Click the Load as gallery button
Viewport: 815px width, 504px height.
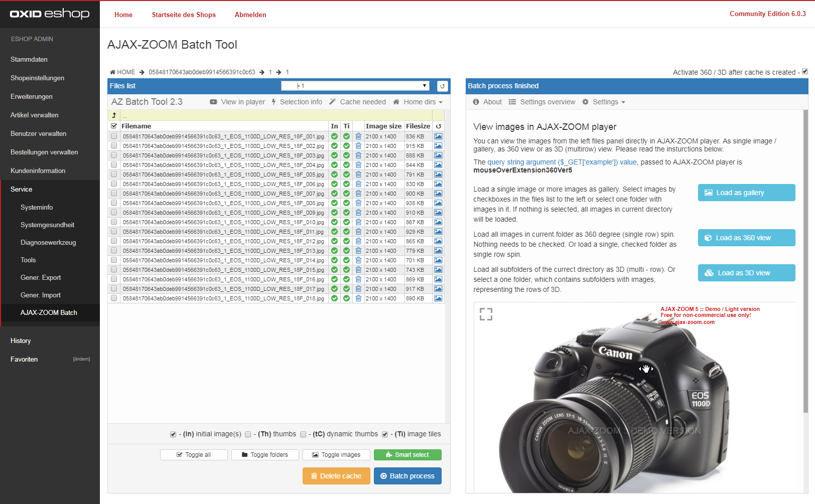click(x=746, y=193)
